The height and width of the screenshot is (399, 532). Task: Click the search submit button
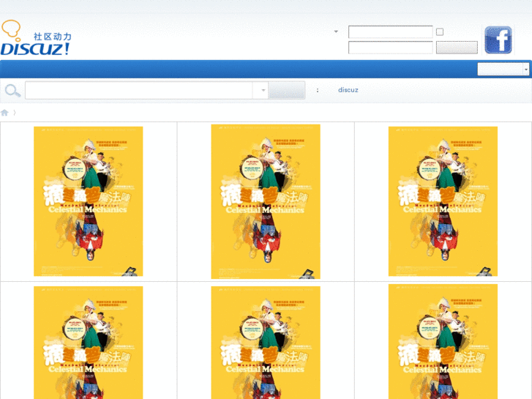pyautogui.click(x=286, y=90)
